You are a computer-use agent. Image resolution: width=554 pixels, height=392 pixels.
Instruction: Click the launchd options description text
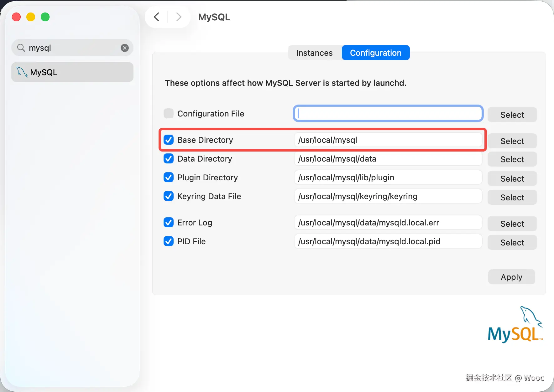click(285, 83)
